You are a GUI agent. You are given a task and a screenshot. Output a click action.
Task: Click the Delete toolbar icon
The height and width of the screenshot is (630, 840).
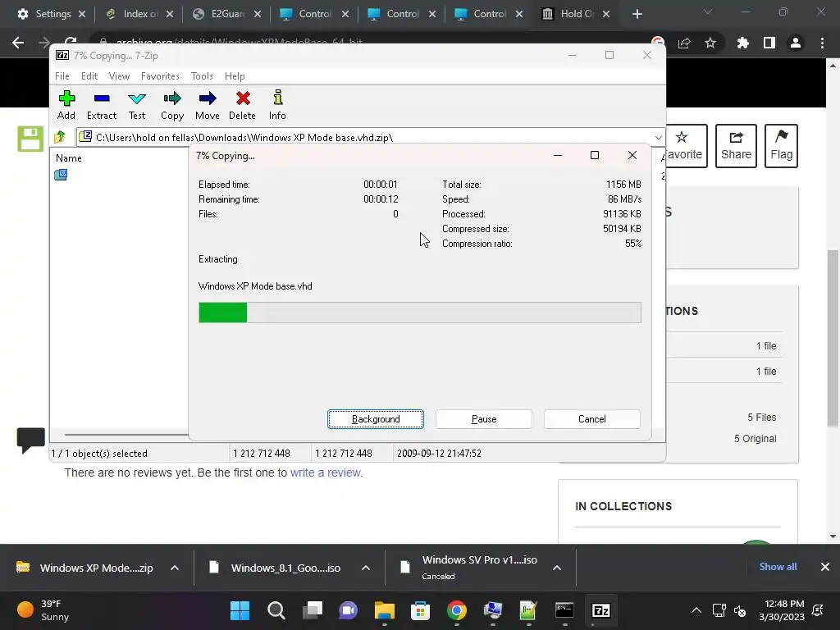tap(242, 104)
